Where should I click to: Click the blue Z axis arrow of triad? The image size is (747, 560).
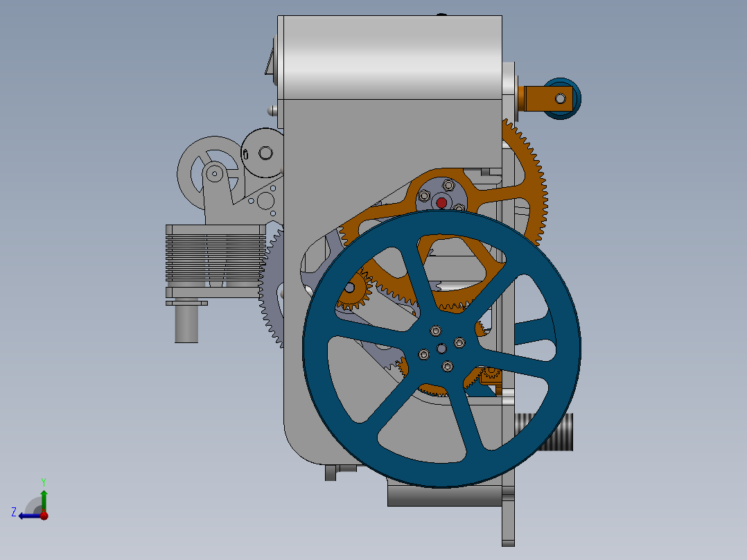(x=28, y=516)
